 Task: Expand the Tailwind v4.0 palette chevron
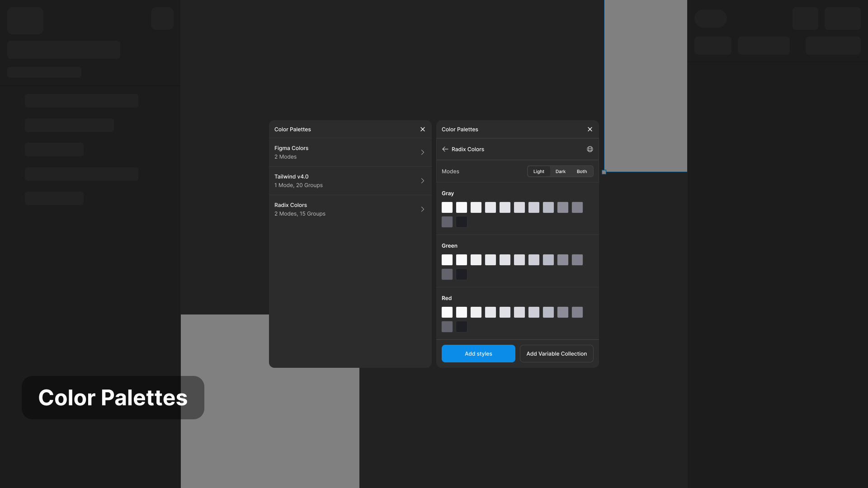click(423, 181)
